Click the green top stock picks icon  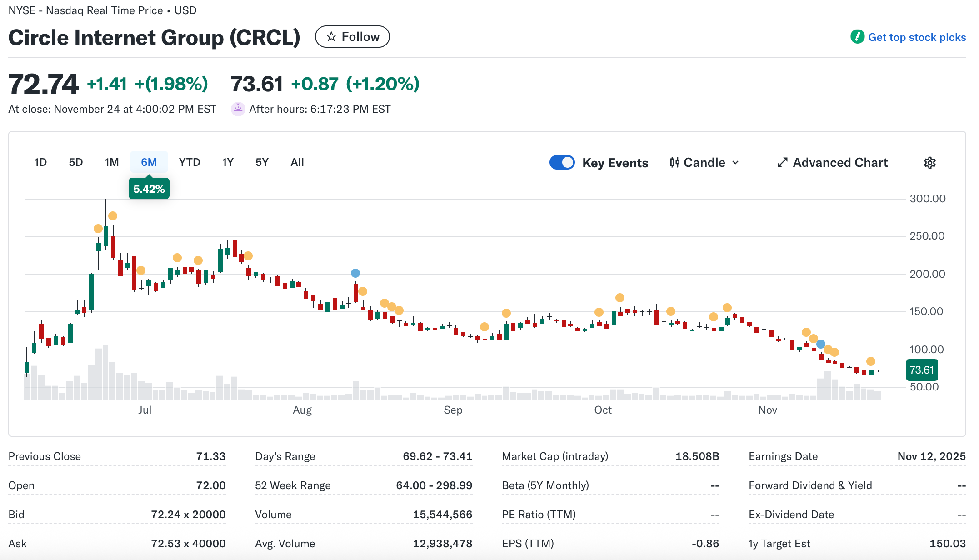[857, 37]
